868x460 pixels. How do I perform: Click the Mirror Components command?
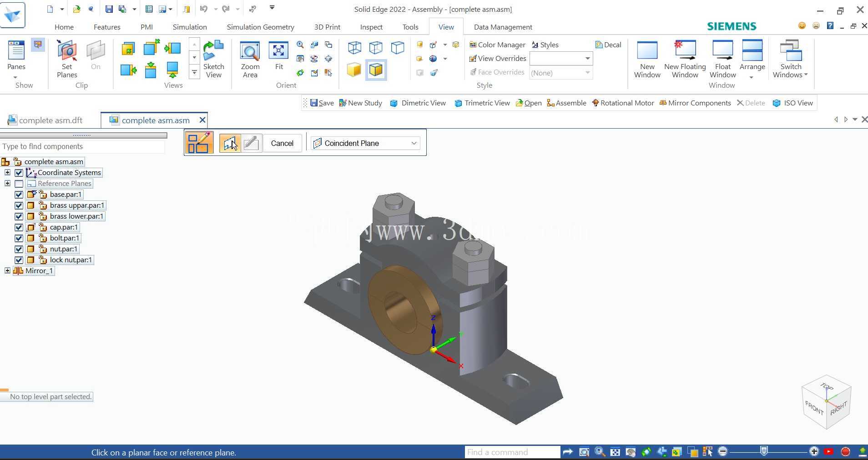point(695,103)
